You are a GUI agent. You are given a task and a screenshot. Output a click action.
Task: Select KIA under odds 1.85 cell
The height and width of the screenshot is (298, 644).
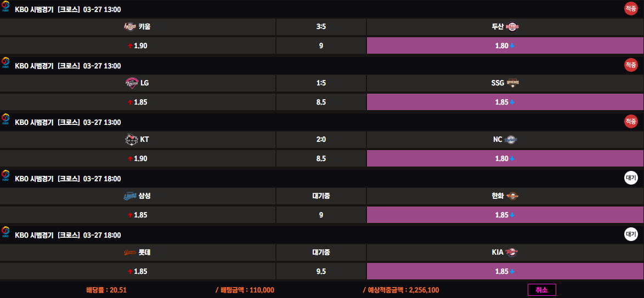point(505,271)
